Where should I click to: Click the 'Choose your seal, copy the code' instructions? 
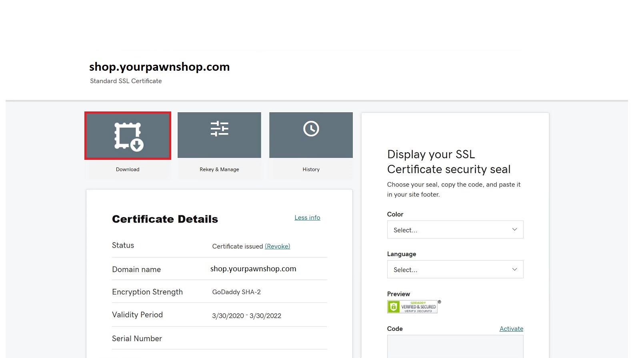[454, 189]
